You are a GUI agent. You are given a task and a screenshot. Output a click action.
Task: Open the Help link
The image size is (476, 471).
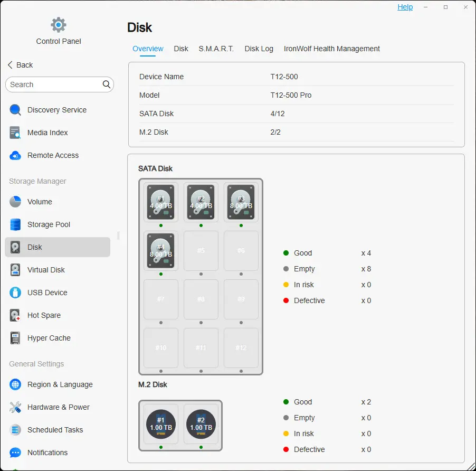click(x=405, y=7)
